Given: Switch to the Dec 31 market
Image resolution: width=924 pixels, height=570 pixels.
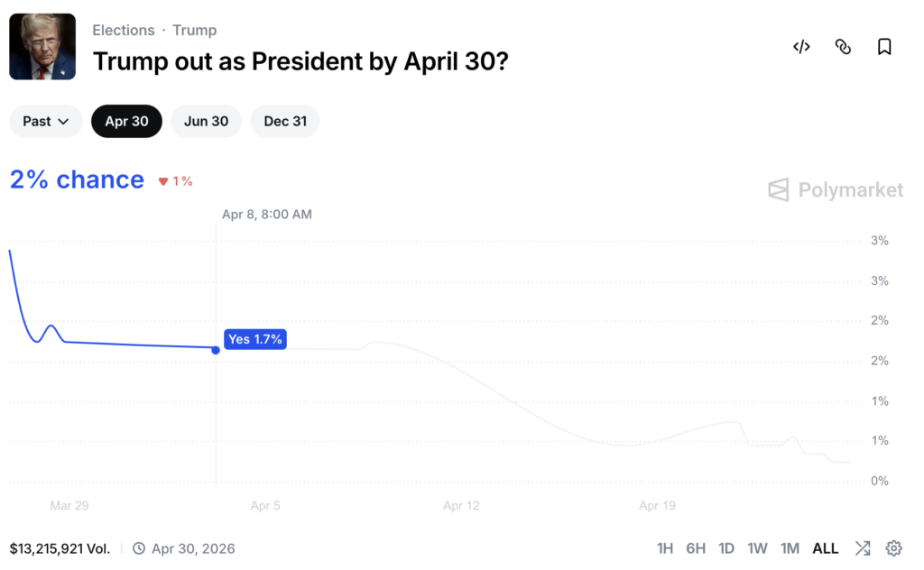Looking at the screenshot, I should pyautogui.click(x=285, y=121).
